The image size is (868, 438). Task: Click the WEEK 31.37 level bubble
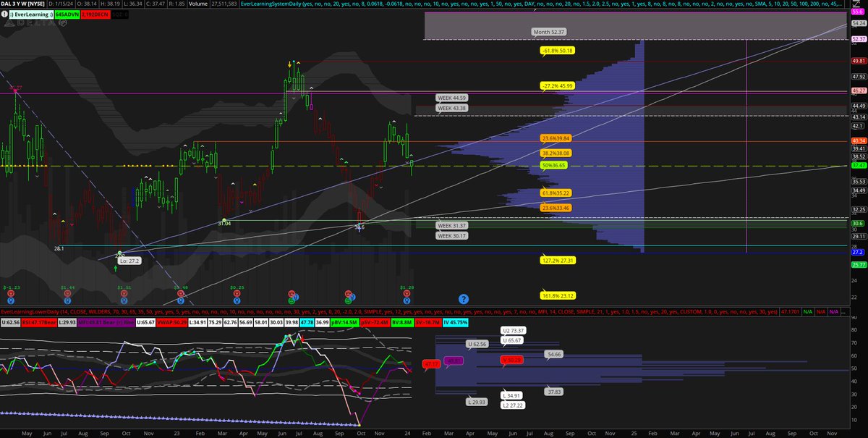tap(452, 226)
